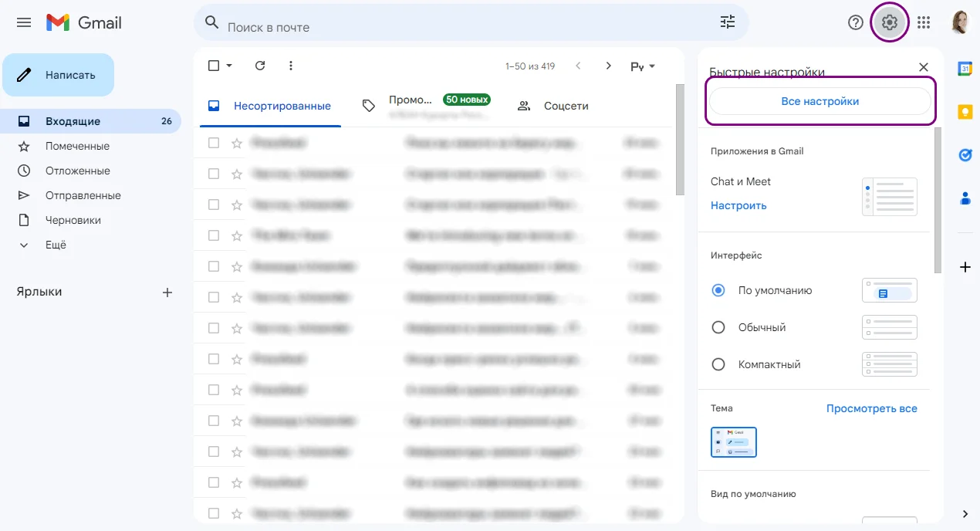Viewport: 980px width, 531px height.
Task: Open Google Tasks in side panel
Action: pyautogui.click(x=965, y=155)
